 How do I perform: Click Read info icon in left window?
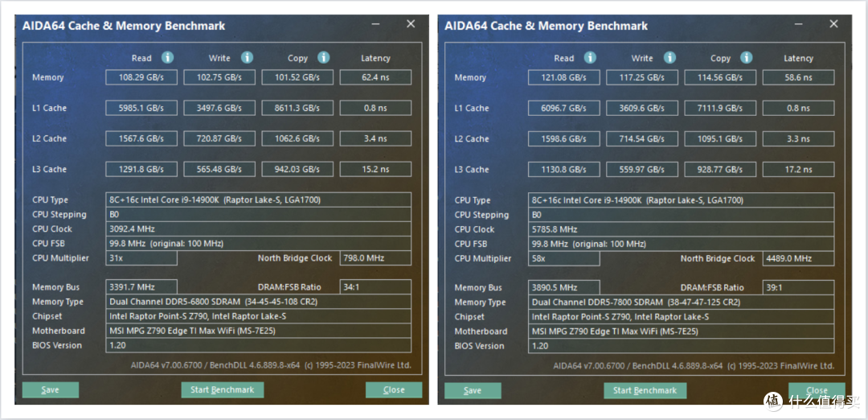pos(168,58)
